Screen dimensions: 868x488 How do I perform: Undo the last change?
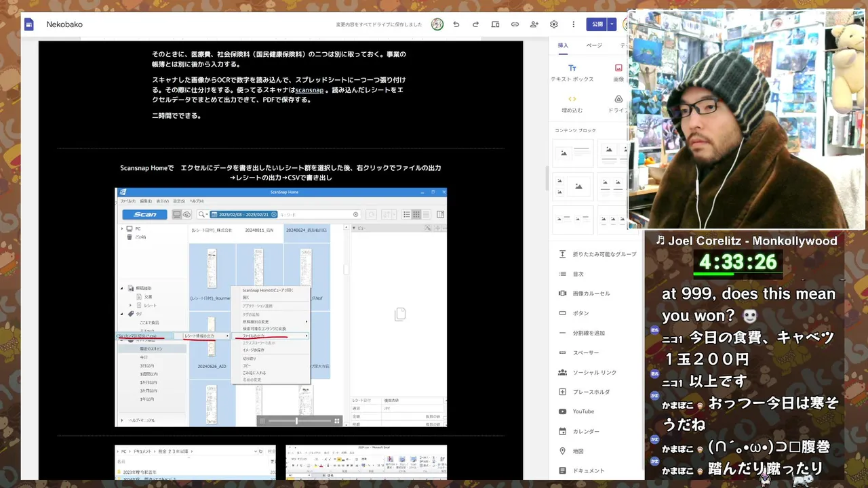pyautogui.click(x=456, y=24)
